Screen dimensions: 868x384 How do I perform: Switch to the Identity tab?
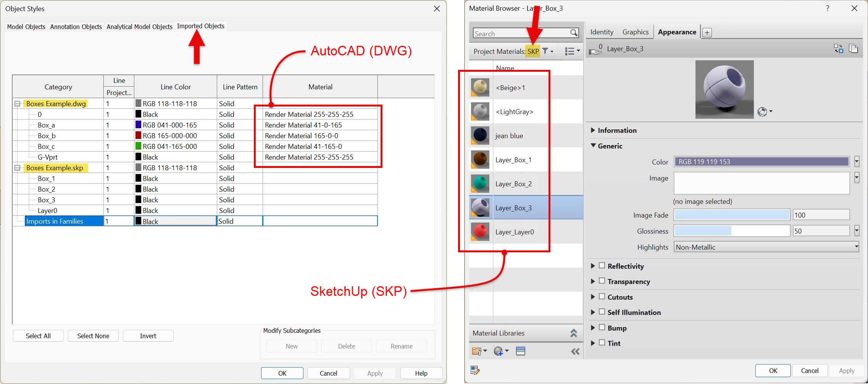click(601, 32)
